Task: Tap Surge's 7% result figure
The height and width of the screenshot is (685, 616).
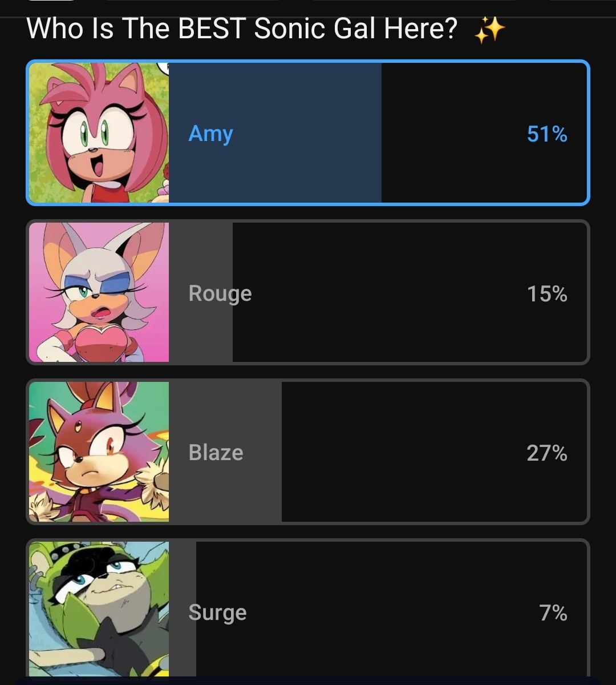Action: click(x=553, y=613)
